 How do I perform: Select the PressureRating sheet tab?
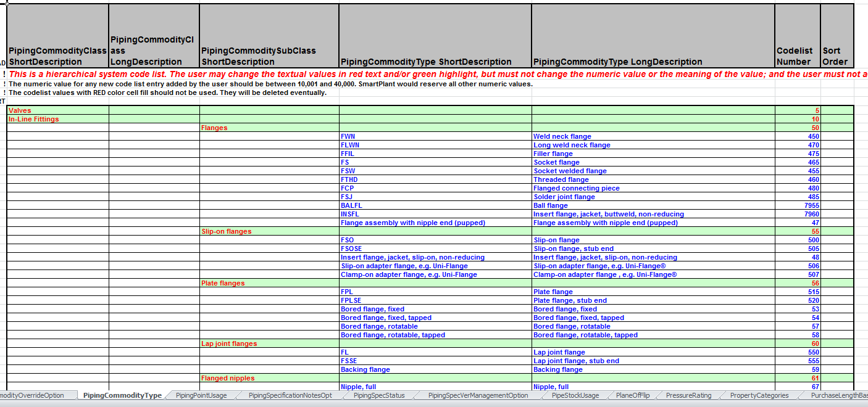[x=688, y=395]
